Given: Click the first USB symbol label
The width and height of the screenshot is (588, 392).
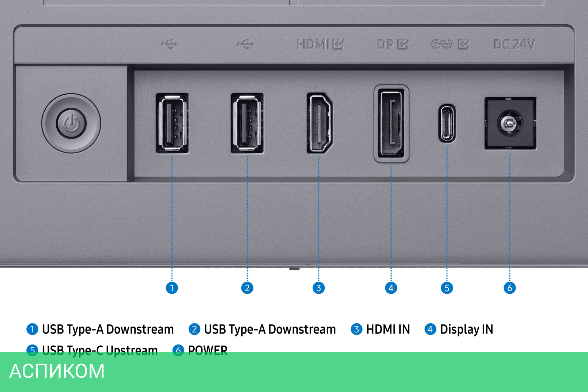Looking at the screenshot, I should coord(170,45).
